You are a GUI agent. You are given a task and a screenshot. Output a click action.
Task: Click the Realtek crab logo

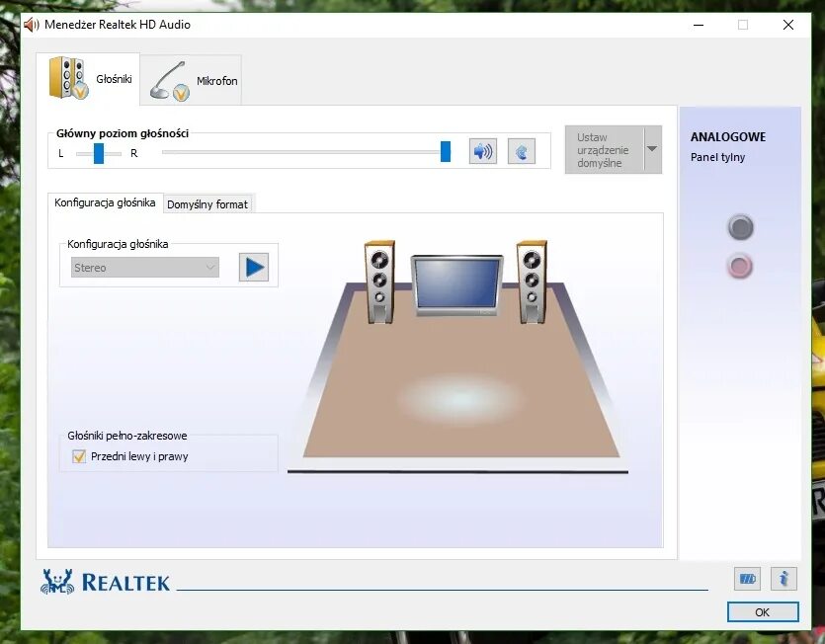(x=57, y=582)
